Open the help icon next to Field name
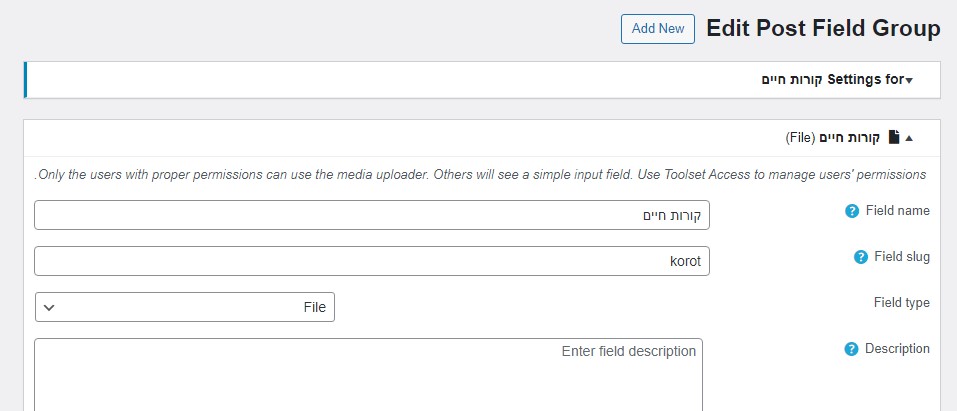The height and width of the screenshot is (411, 957). 851,211
